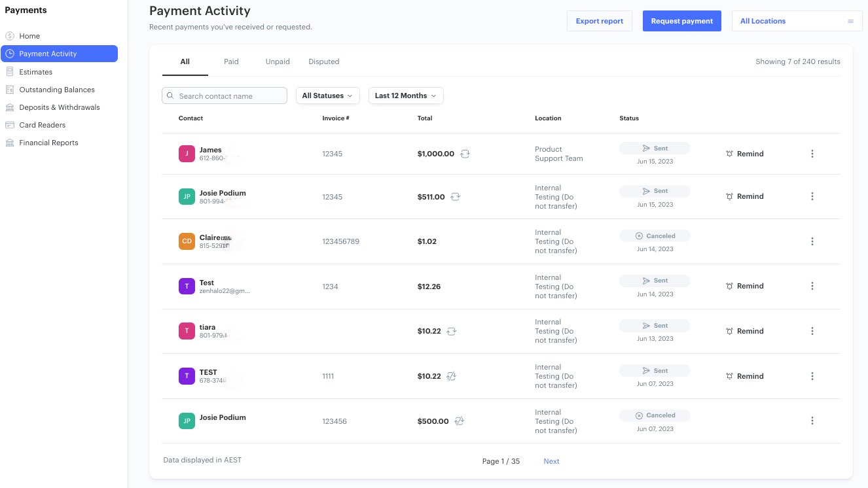Image resolution: width=868 pixels, height=488 pixels.
Task: Click the Card Readers sidebar icon
Action: pos(10,125)
